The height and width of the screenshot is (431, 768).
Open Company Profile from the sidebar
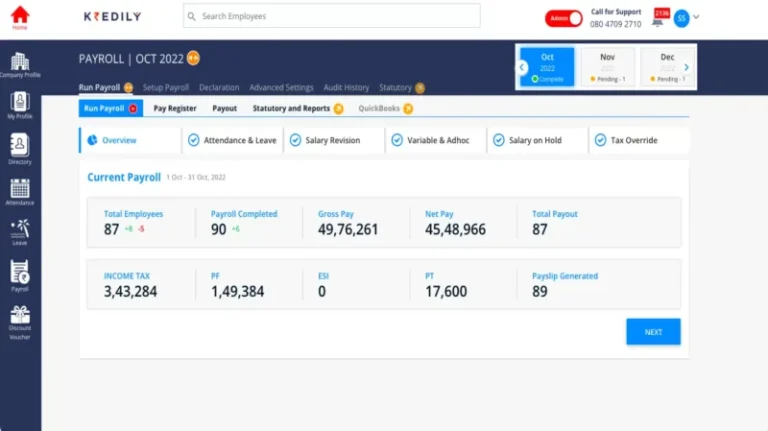tap(20, 64)
